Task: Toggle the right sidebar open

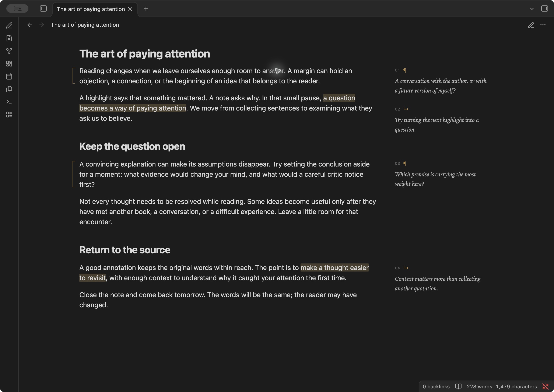Action: pyautogui.click(x=545, y=9)
